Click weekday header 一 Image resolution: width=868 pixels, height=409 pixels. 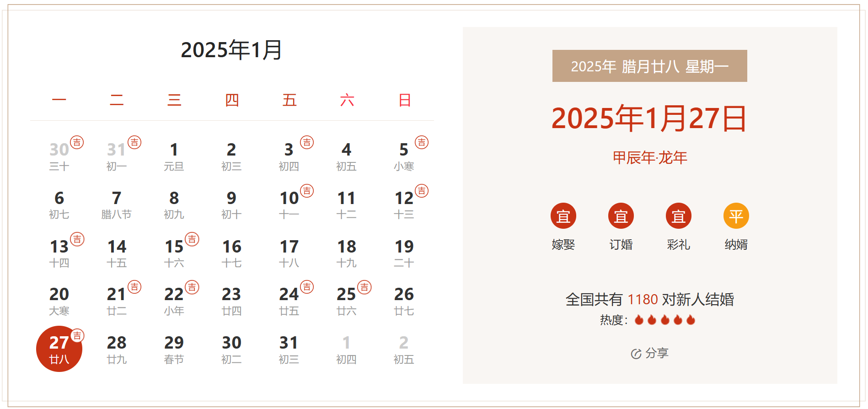coord(59,100)
